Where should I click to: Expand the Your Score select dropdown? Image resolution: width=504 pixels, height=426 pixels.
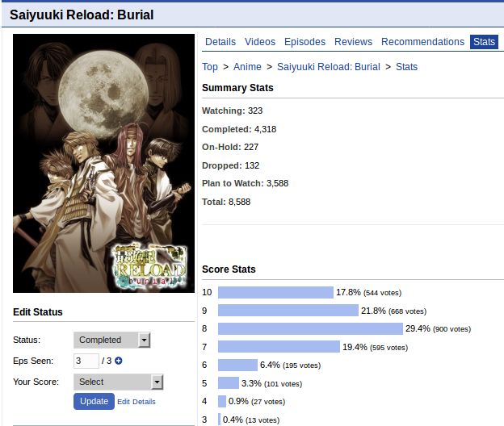pyautogui.click(x=118, y=382)
